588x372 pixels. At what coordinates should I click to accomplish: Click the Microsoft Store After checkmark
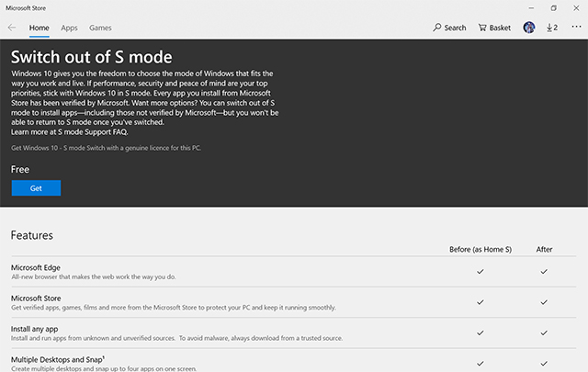[544, 302]
